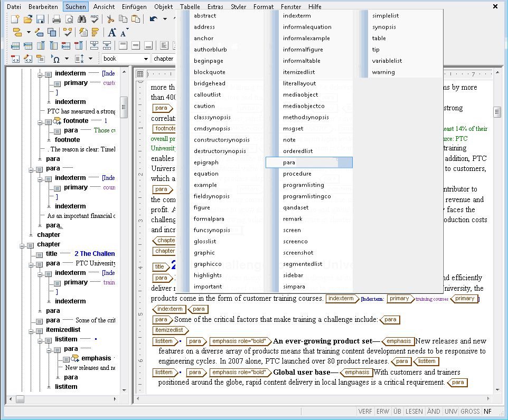
Task: Choose 'orderedlist' from the element list
Action: coord(298,151)
